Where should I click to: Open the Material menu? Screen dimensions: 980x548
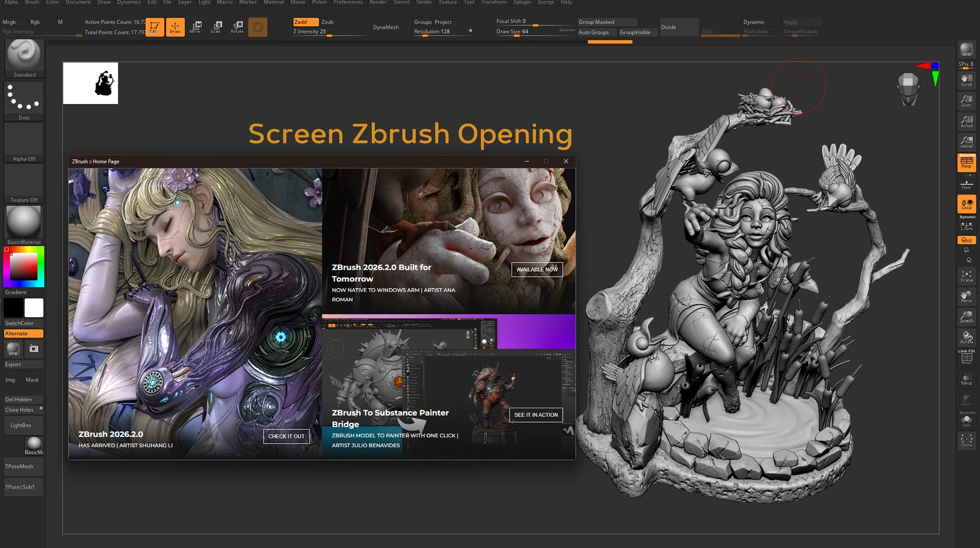(x=273, y=2)
